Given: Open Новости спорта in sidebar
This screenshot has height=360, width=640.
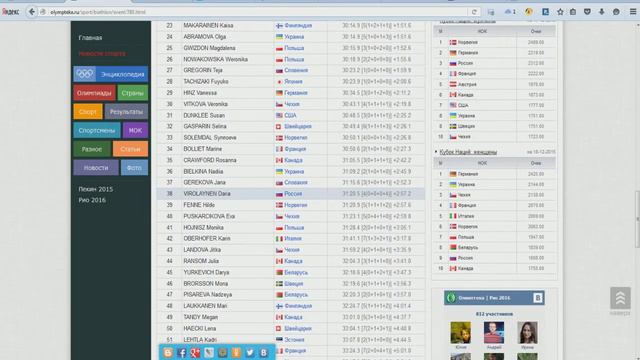Looking at the screenshot, I should pyautogui.click(x=102, y=53).
